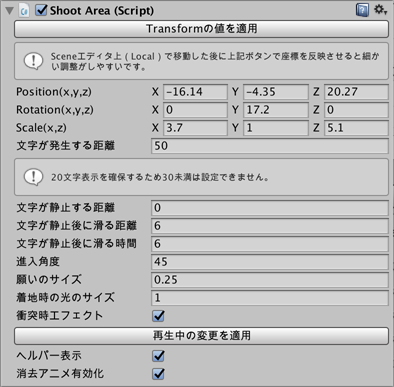The width and height of the screenshot is (394, 387).
Task: Click the Position X axis label
Action: click(155, 92)
